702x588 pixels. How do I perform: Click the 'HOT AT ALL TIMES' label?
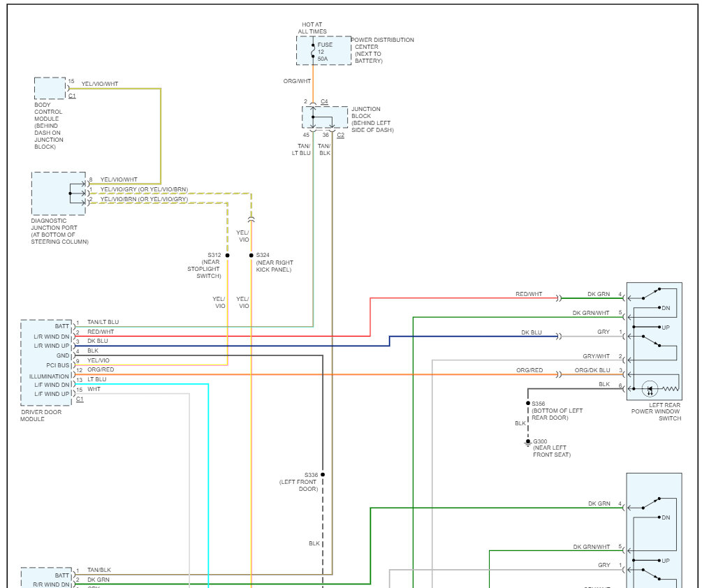click(312, 28)
